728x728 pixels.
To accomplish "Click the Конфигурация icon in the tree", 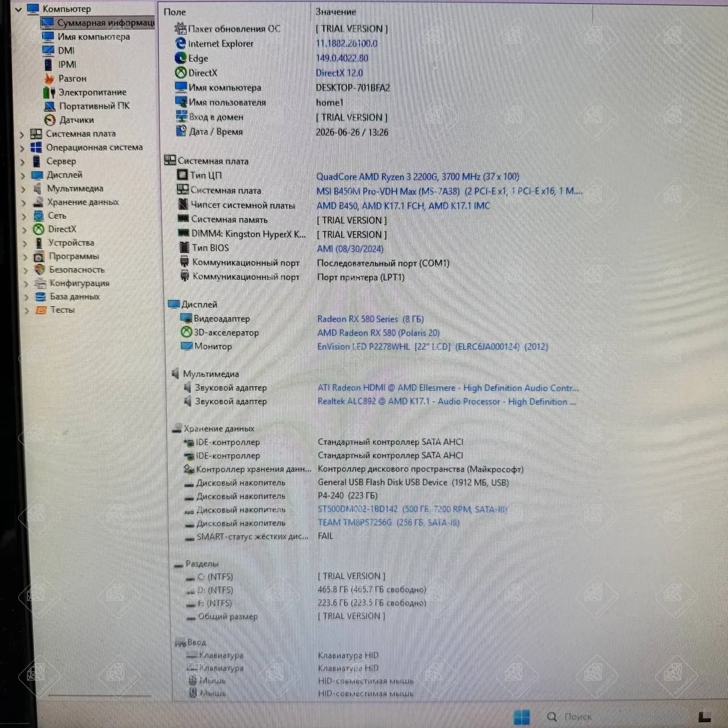I will pos(40,283).
